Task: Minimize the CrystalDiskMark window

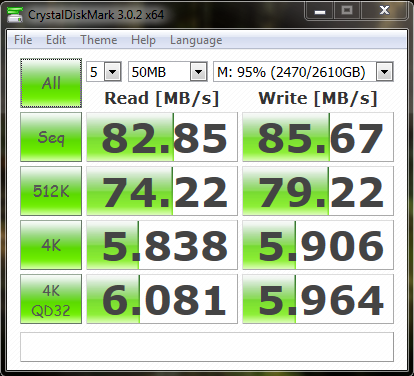Action: pyautogui.click(x=320, y=11)
